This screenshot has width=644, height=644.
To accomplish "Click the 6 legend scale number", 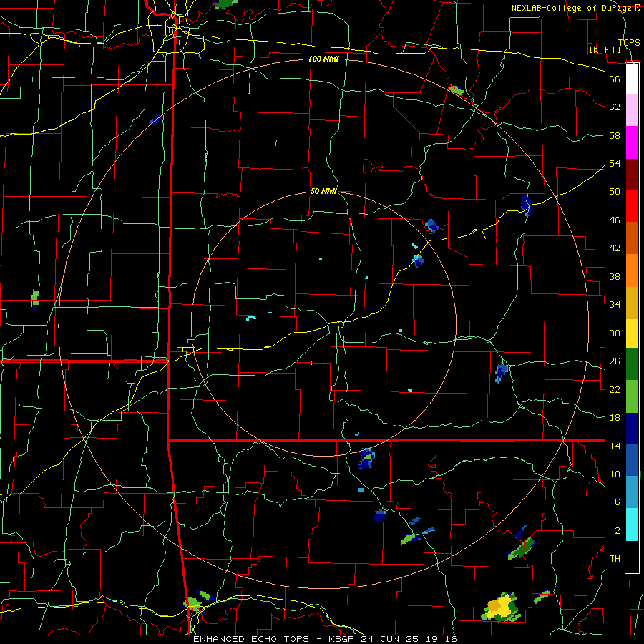I will pos(617,502).
